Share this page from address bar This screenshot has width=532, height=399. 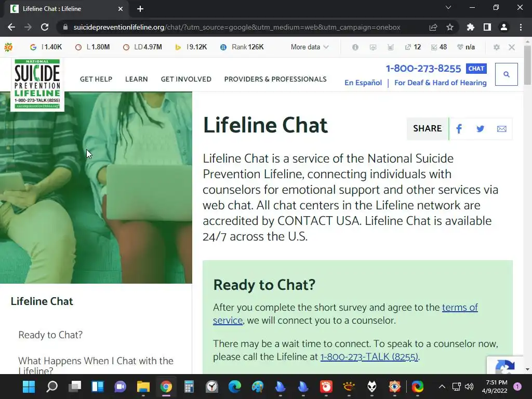(433, 27)
